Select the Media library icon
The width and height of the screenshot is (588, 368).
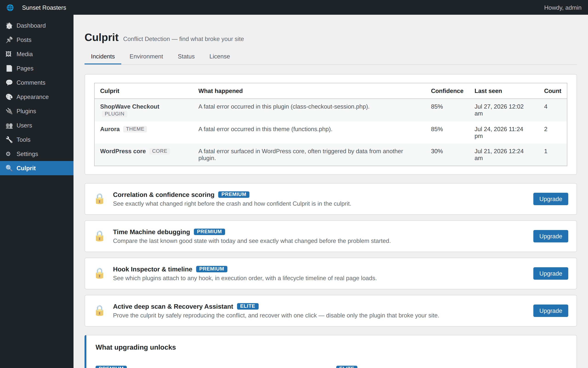[9, 54]
